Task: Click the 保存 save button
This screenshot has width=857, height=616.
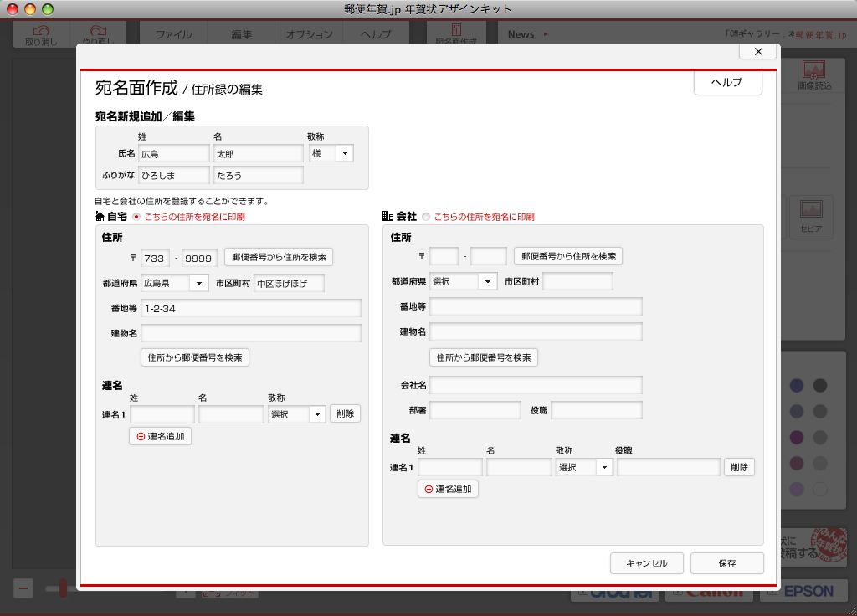Action: pos(726,563)
